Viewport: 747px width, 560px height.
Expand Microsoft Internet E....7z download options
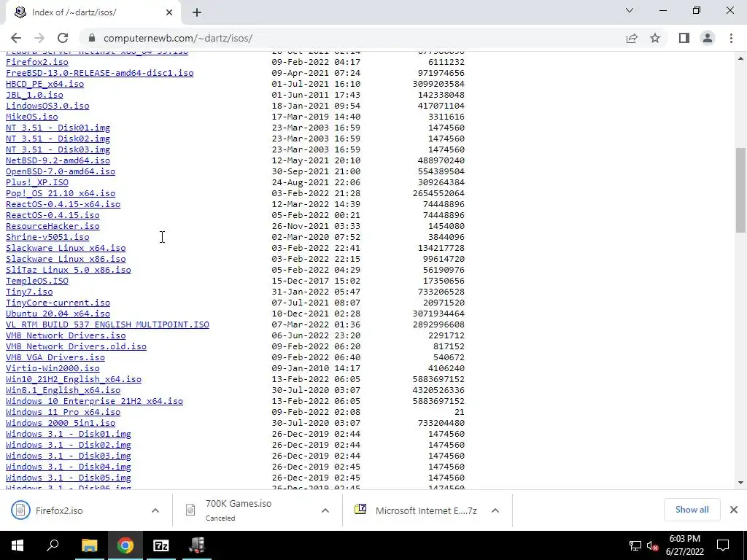495,510
